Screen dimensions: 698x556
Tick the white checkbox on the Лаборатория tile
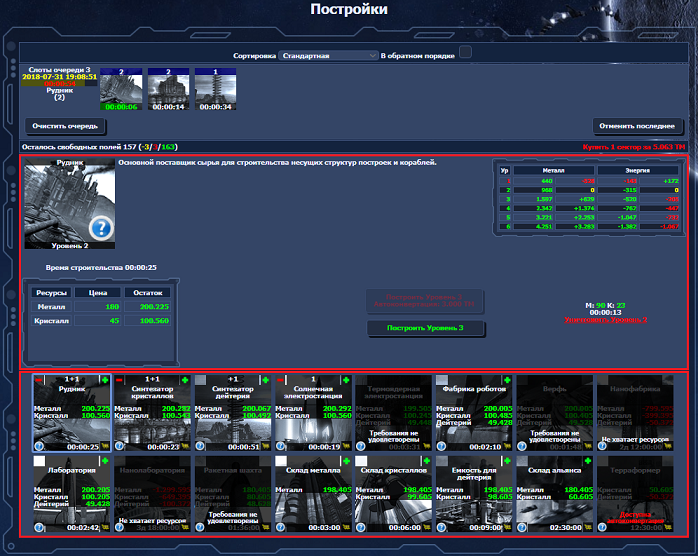tap(40, 462)
